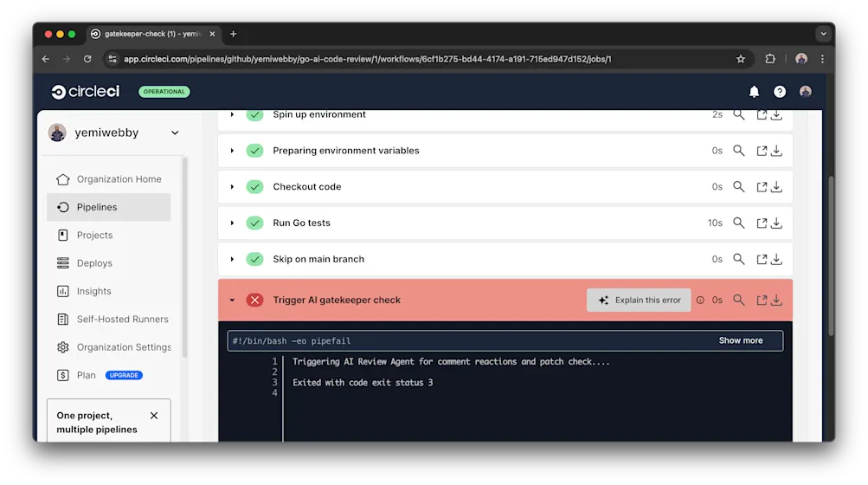Open Trigger AI gatekeeper check output in new tab
This screenshot has width=868, height=485.
click(x=762, y=300)
